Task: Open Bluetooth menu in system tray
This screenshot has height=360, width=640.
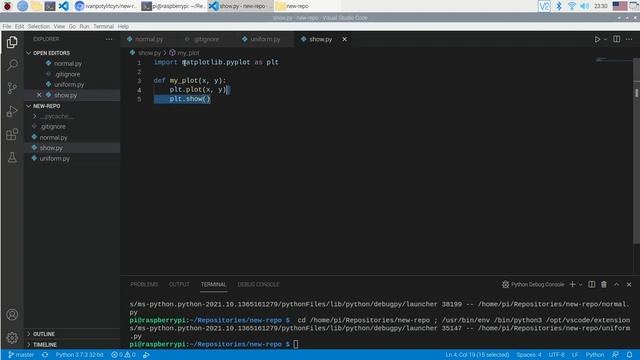Action: click(x=559, y=6)
